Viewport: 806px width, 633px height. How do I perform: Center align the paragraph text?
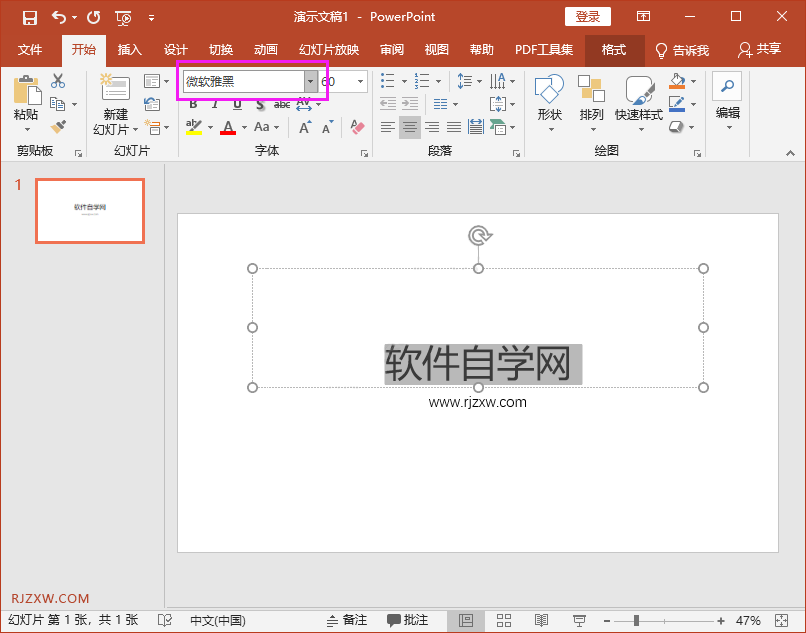tap(410, 127)
